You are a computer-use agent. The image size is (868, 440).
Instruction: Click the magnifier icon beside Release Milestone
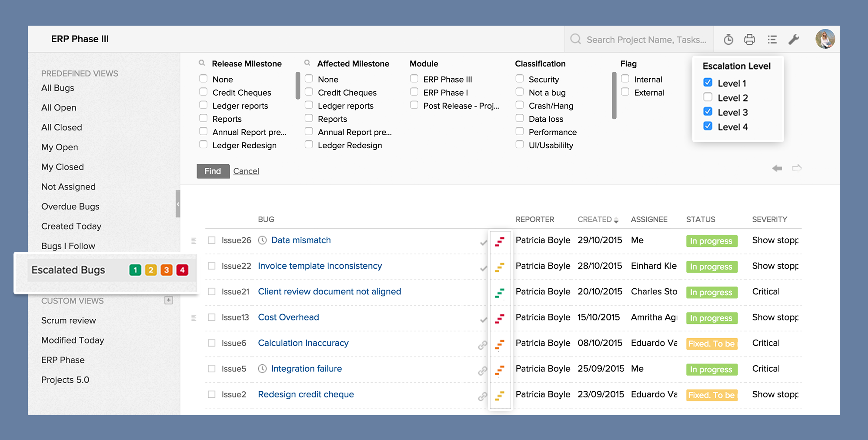202,63
